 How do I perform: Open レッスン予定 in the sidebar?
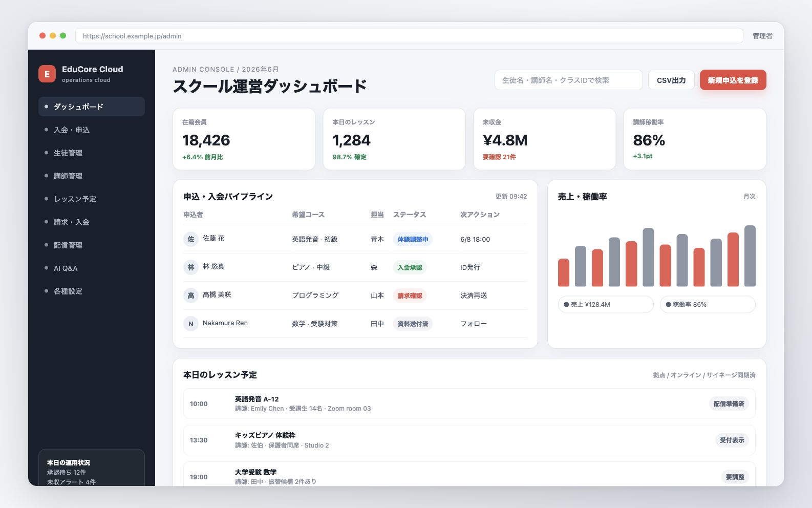click(x=92, y=199)
